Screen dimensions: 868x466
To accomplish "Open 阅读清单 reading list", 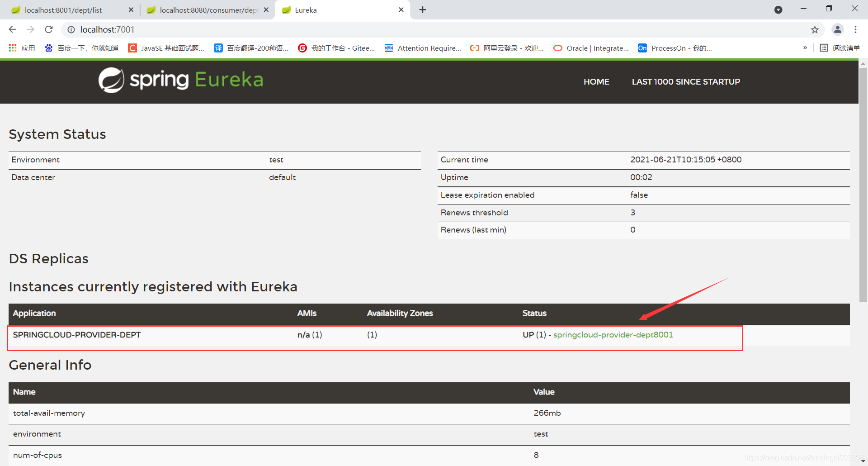I will point(840,48).
